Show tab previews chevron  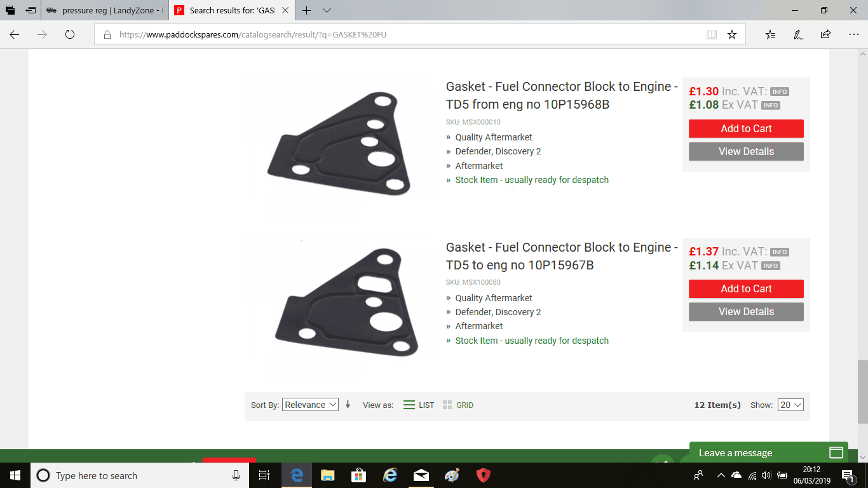(327, 10)
